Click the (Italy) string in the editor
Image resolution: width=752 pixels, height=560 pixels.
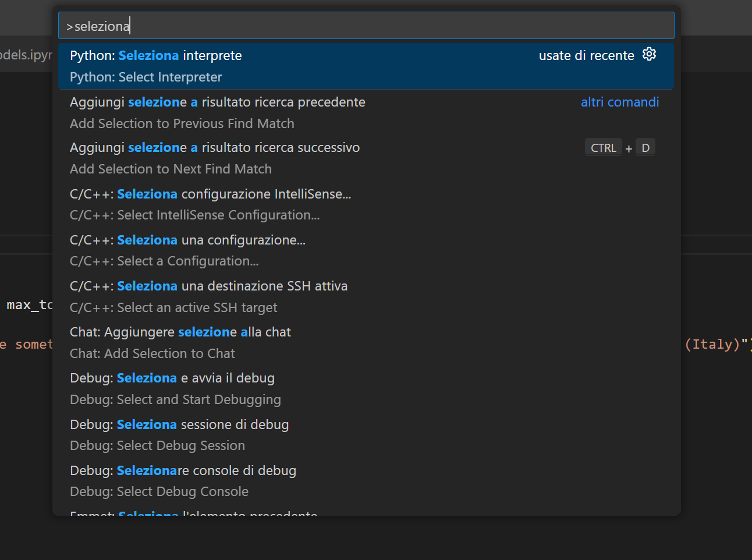click(x=712, y=344)
